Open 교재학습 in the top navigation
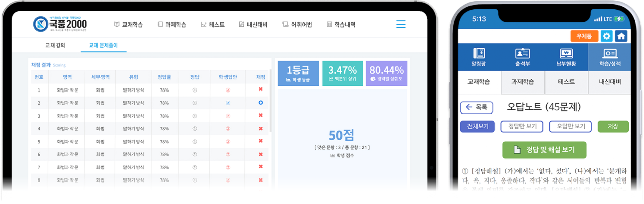Viewport: 644px width, 204px height. [x=129, y=24]
